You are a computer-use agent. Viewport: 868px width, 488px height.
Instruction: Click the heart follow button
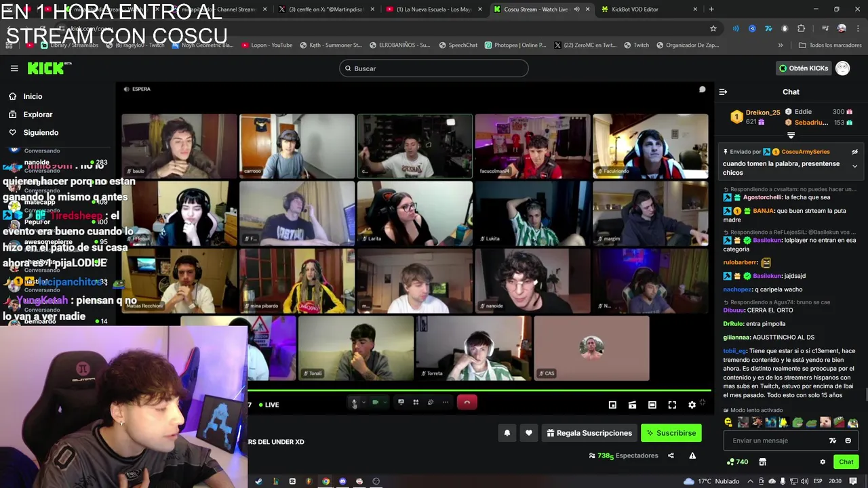(x=529, y=433)
